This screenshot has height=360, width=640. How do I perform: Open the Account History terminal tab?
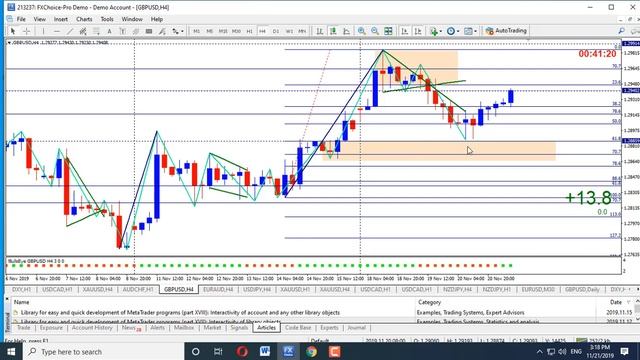(x=92, y=328)
